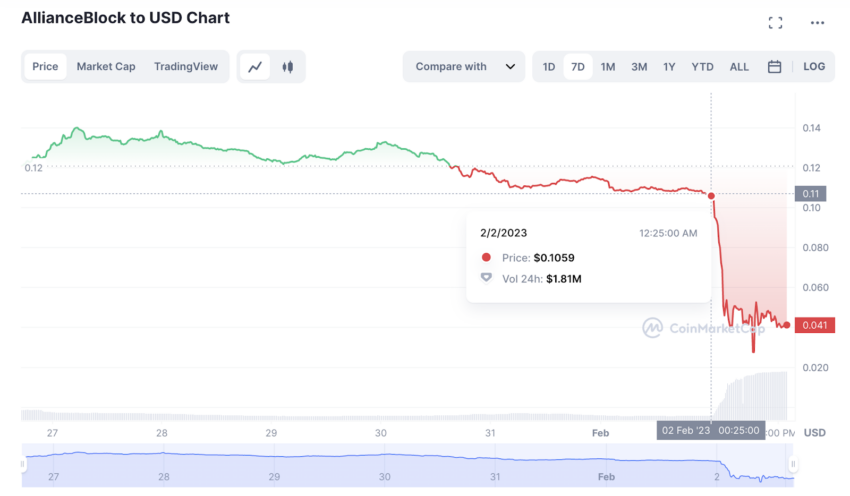Expand the Compare with dropdown
The width and height of the screenshot is (850, 496).
(x=463, y=67)
